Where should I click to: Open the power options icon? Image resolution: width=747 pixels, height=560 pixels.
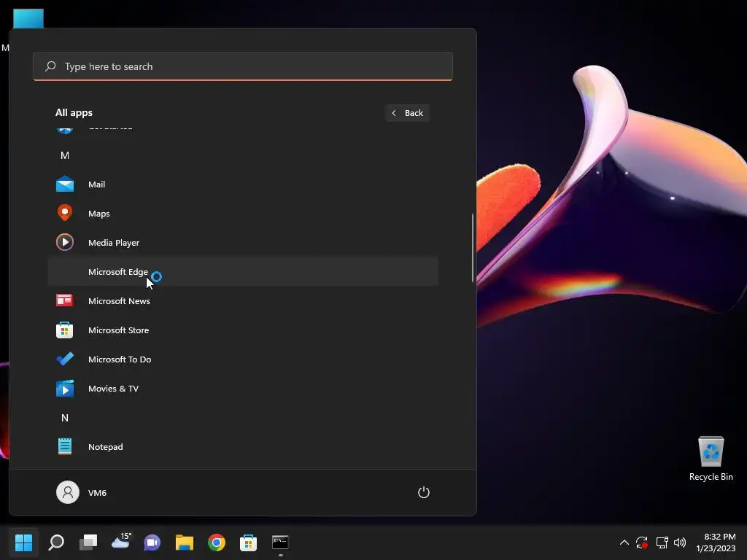click(424, 492)
